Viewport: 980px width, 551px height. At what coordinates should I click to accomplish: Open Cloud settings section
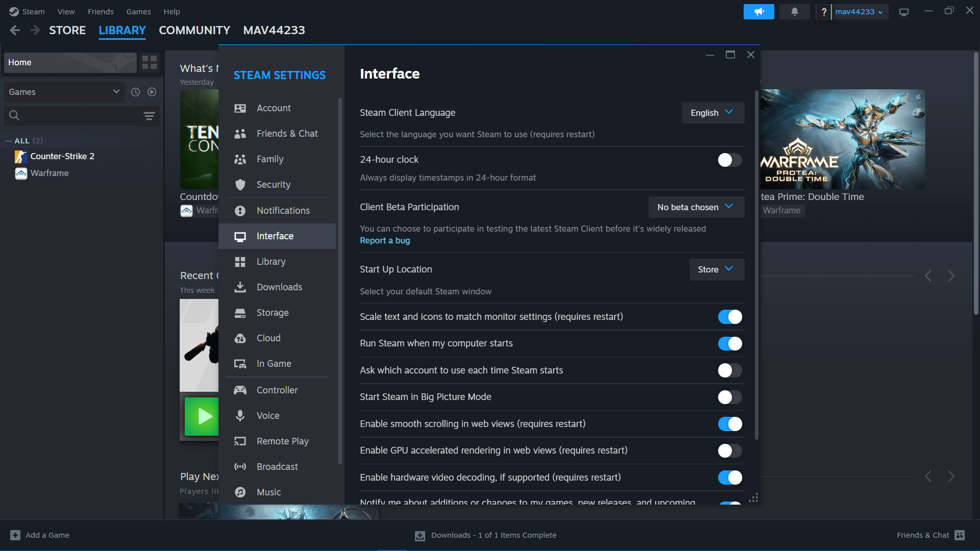click(277, 338)
